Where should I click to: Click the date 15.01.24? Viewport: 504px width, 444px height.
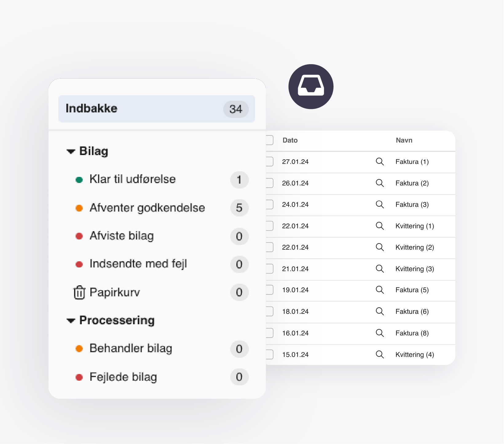[x=295, y=355]
